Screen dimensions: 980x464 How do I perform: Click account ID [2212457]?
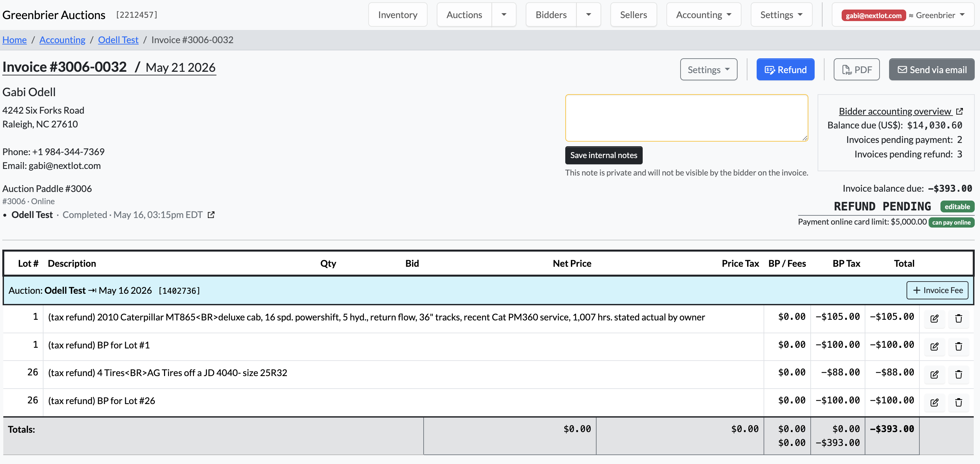[137, 15]
